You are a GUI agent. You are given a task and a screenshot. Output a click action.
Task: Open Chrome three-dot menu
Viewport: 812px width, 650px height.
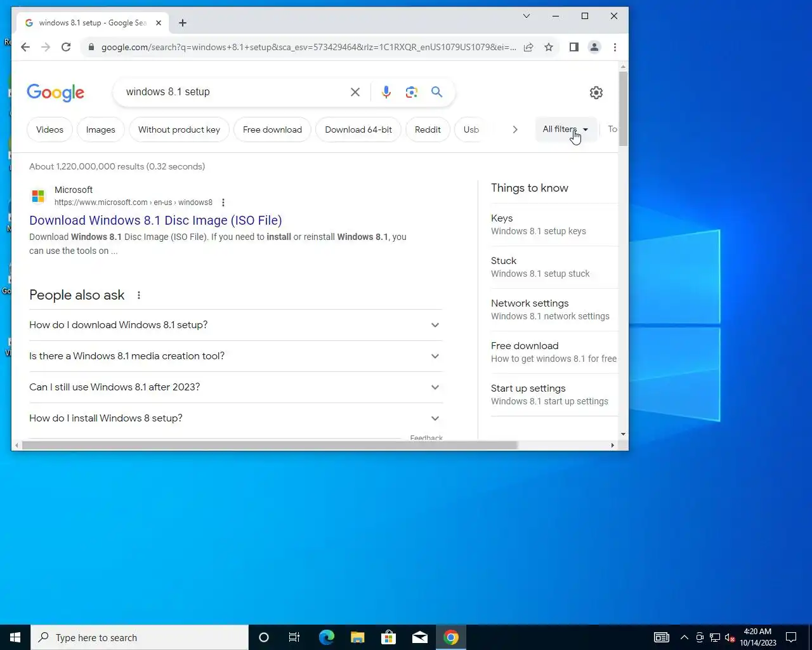click(x=615, y=47)
